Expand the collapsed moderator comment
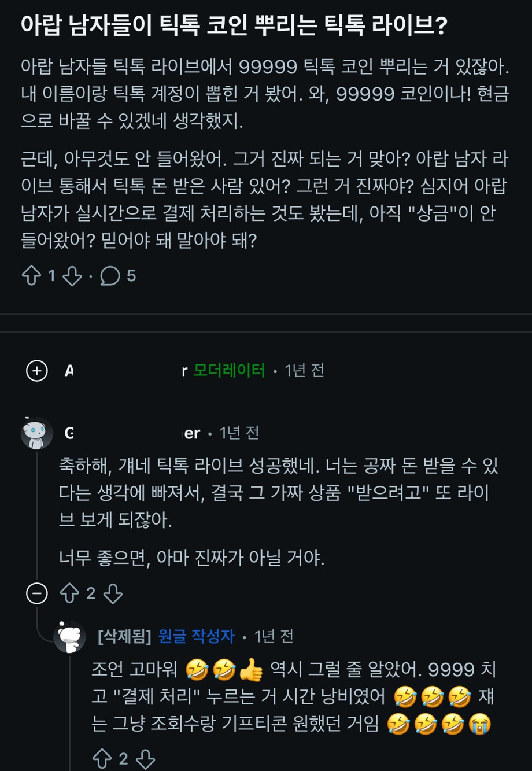The width and height of the screenshot is (532, 771). point(37,370)
